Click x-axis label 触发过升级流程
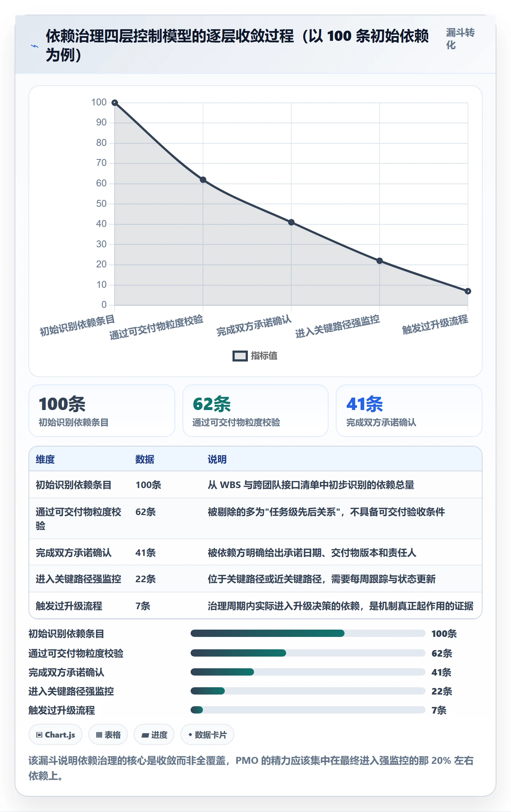 [x=435, y=325]
